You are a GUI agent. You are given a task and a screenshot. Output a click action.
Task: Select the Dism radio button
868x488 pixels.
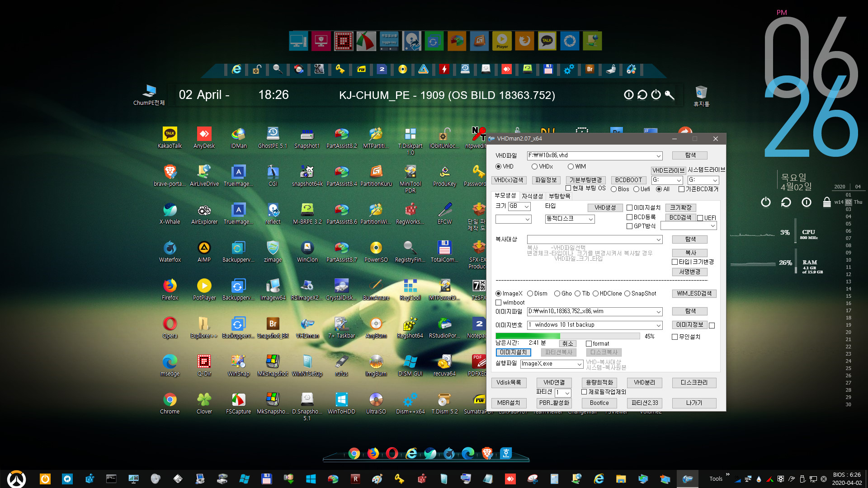coord(530,294)
